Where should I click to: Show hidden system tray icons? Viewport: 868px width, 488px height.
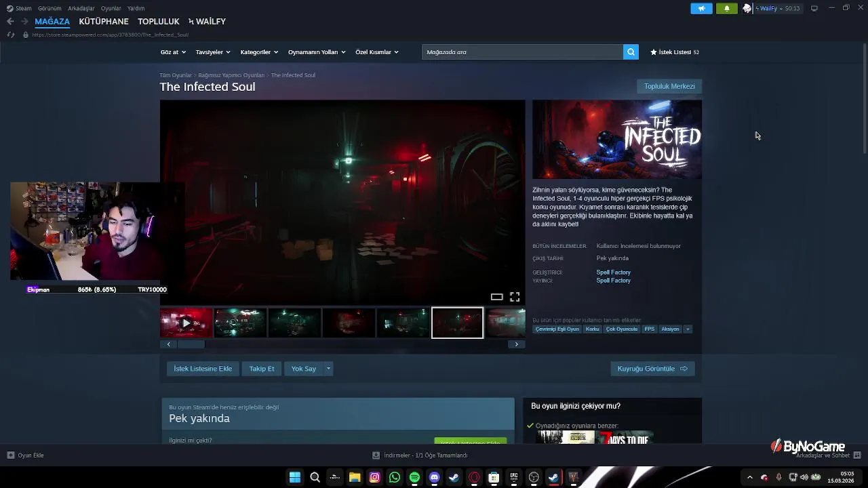[x=749, y=478]
